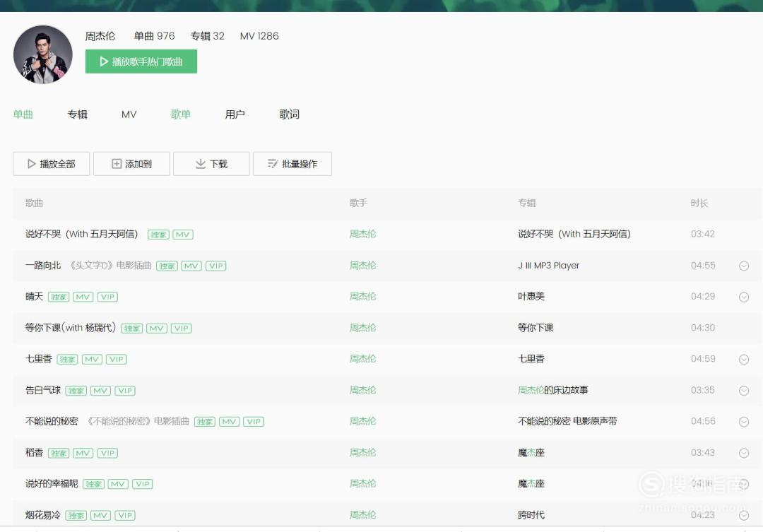The image size is (763, 532).
Task: Click the VIP badge on 稻香 row
Action: click(x=107, y=453)
